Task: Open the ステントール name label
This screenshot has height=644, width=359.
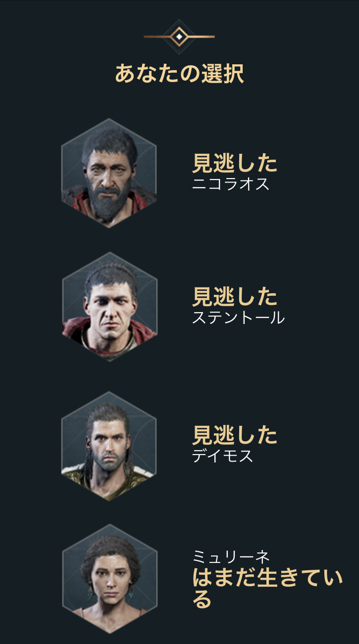Action: coord(238,318)
